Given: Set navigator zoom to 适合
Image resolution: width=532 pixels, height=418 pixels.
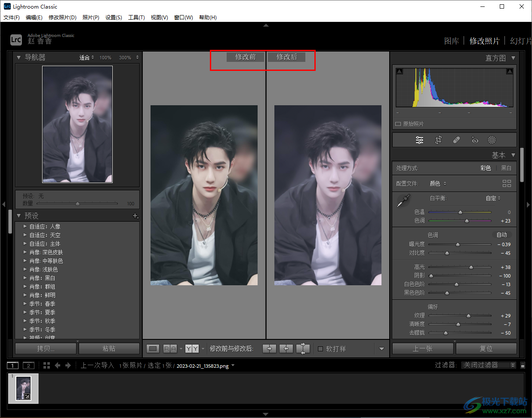Looking at the screenshot, I should click(x=85, y=58).
